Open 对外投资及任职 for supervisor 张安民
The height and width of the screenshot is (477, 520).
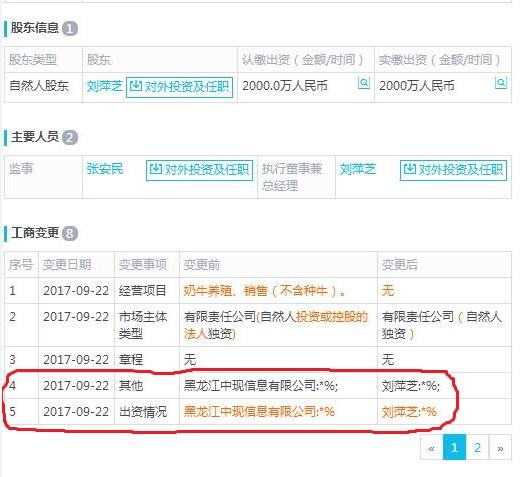(x=199, y=170)
